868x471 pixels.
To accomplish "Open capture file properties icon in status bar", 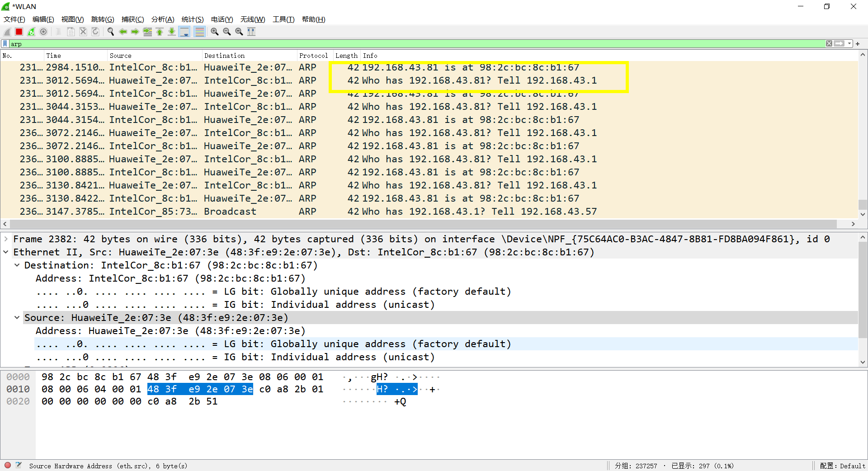I will click(19, 465).
